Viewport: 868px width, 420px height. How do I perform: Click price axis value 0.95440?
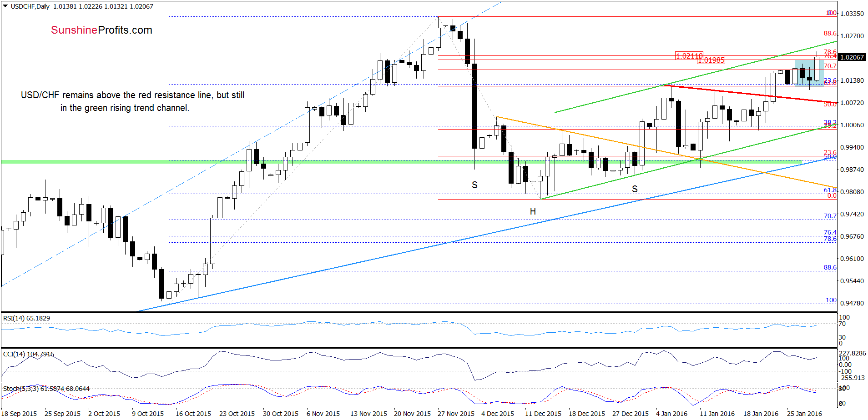point(852,281)
